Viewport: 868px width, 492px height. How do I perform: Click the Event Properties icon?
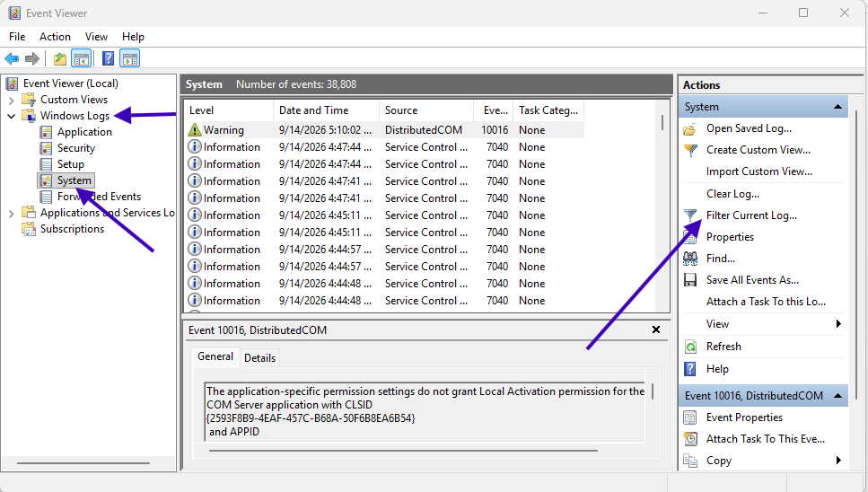click(x=690, y=417)
